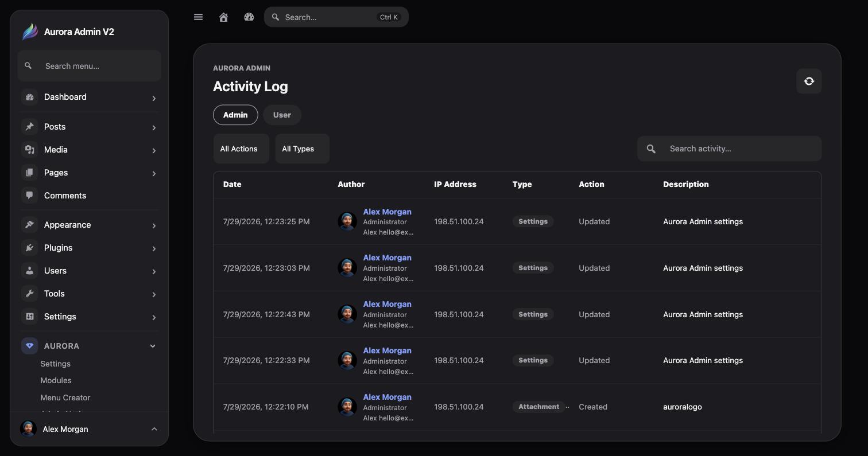Image resolution: width=868 pixels, height=456 pixels.
Task: Open the All Types filter dropdown
Action: click(302, 149)
